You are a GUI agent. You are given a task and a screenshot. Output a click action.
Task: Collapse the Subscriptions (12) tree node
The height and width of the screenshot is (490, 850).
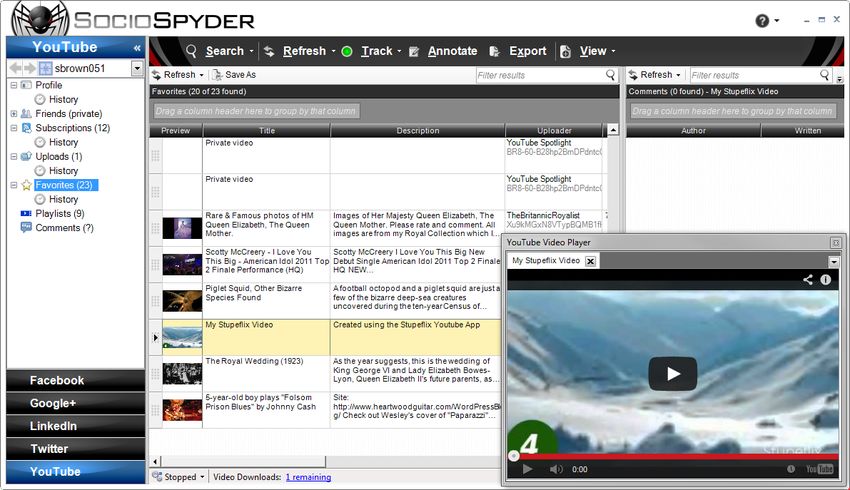tap(14, 128)
